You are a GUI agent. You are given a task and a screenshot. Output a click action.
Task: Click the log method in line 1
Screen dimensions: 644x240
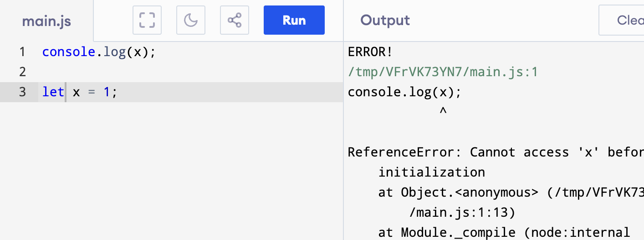pyautogui.click(x=114, y=52)
